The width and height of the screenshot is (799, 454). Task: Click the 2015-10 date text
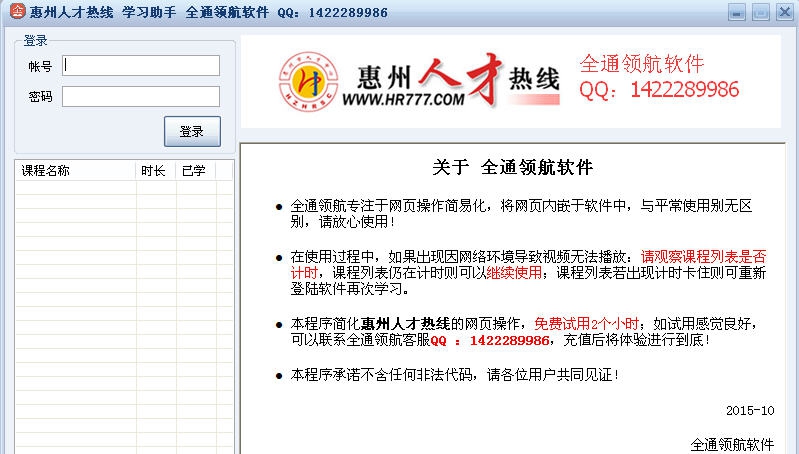pyautogui.click(x=750, y=410)
